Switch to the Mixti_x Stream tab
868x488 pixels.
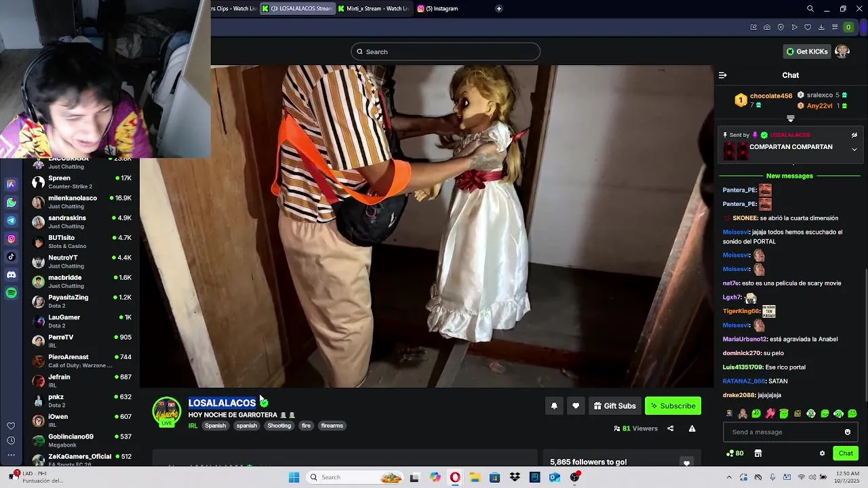(374, 9)
